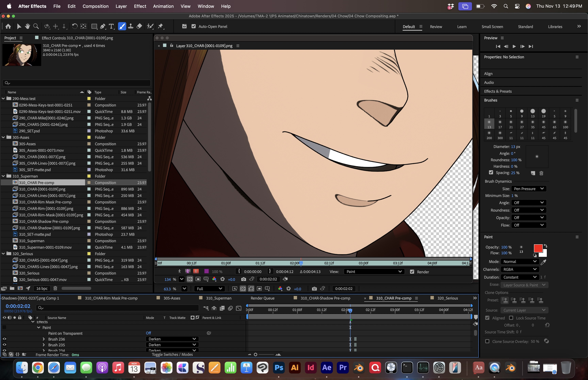Viewport: 588px width, 380px height.
Task: Toggle the Render checkbox
Action: 412,272
